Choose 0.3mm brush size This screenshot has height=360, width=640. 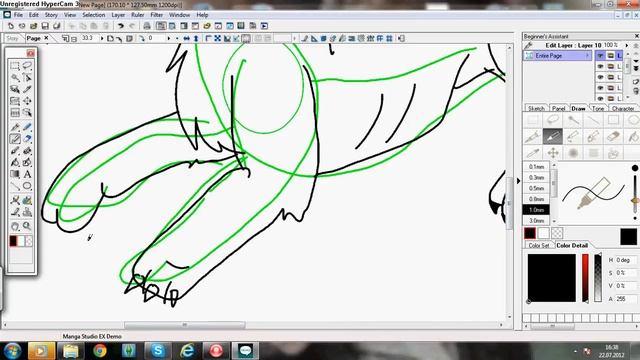(536, 178)
